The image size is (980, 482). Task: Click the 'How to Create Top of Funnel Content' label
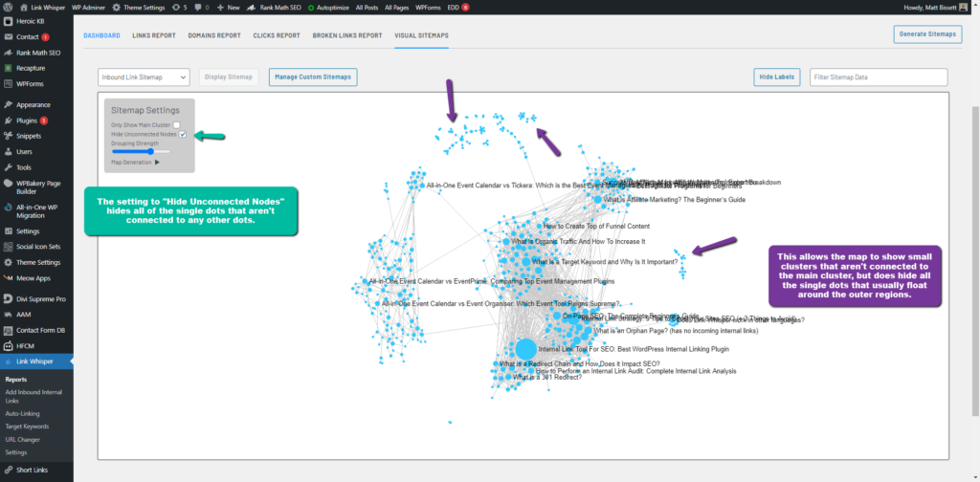coord(596,226)
